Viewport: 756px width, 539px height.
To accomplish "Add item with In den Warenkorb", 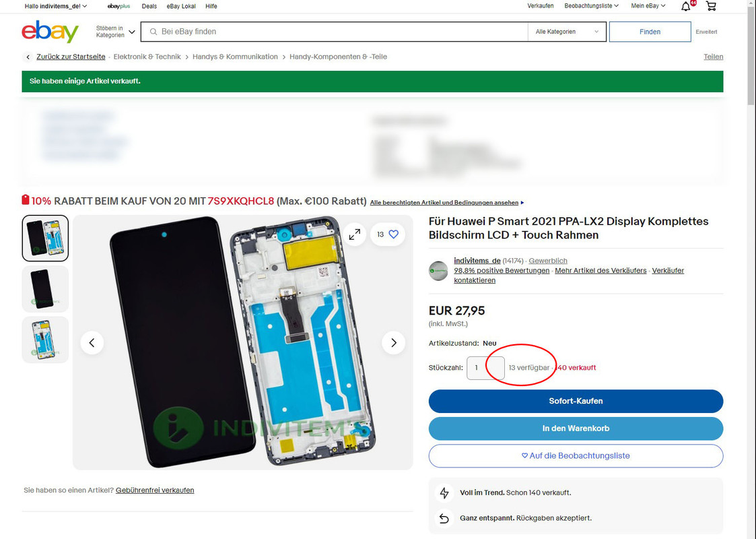I will pos(576,429).
